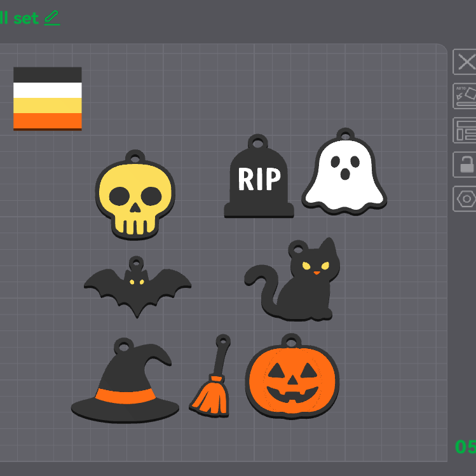Remove the plate with the X icon
This screenshot has width=476, height=476.
(x=466, y=62)
